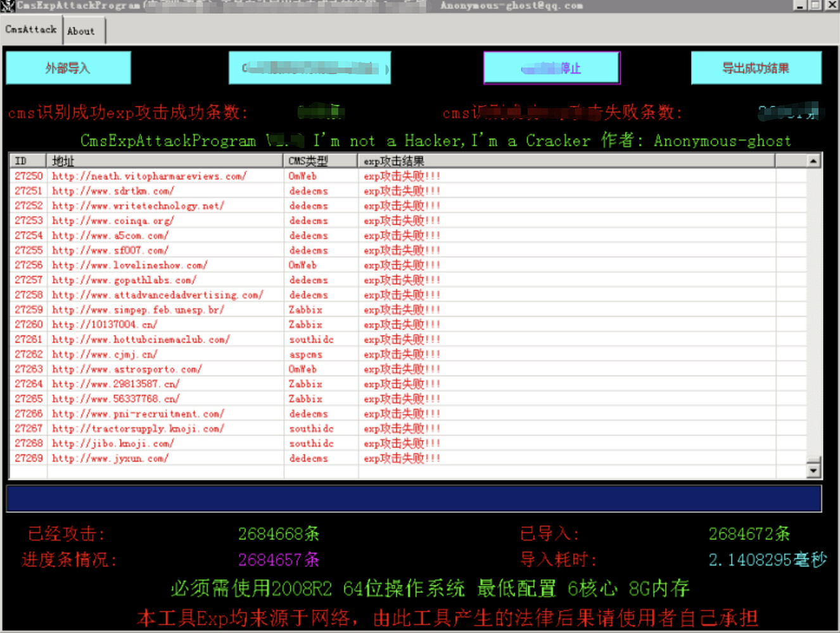The image size is (840, 633).
Task: Switch to the CmsAttack tab
Action: pos(31,30)
